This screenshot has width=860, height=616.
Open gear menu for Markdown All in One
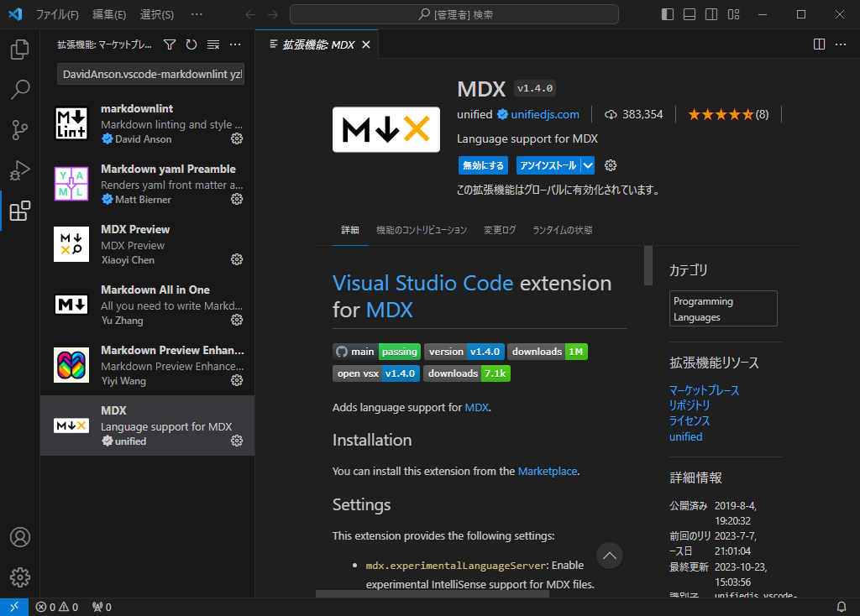tap(237, 320)
